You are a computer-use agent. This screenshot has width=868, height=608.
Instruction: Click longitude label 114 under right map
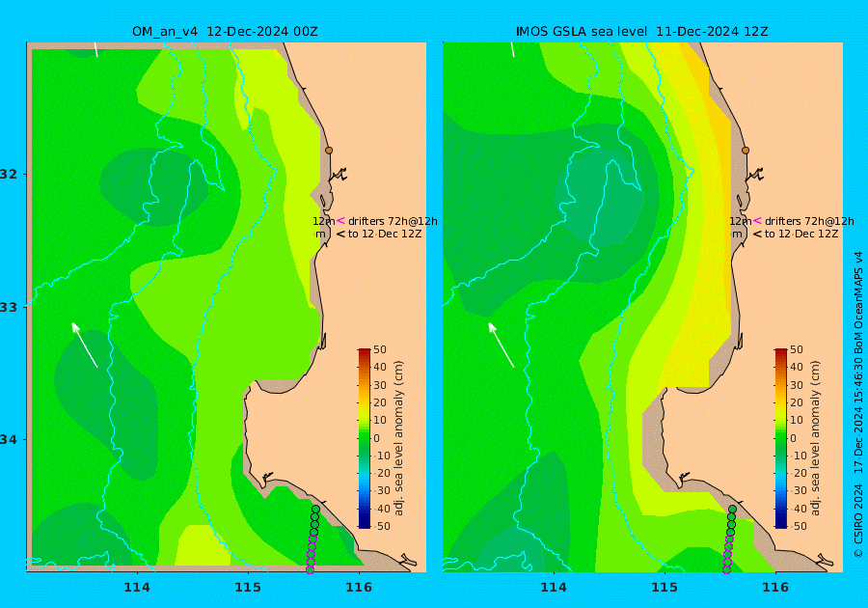[x=554, y=587]
